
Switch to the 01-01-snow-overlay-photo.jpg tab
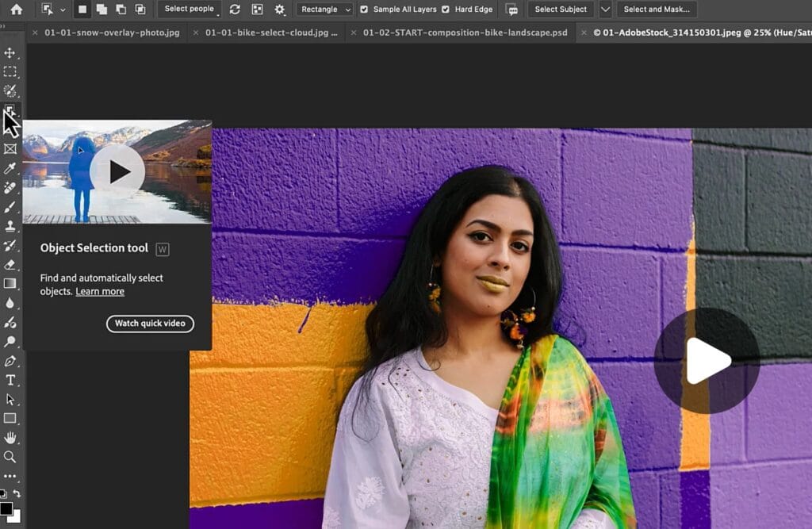pyautogui.click(x=112, y=33)
